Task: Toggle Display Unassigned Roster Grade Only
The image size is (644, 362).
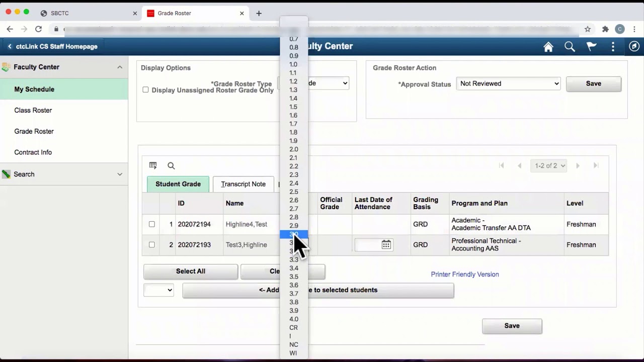Action: click(x=145, y=89)
